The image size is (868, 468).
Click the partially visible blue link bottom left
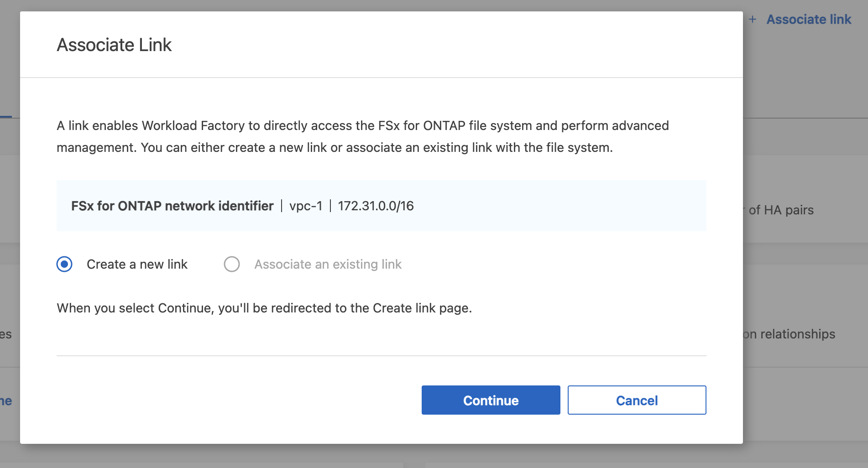[6, 400]
